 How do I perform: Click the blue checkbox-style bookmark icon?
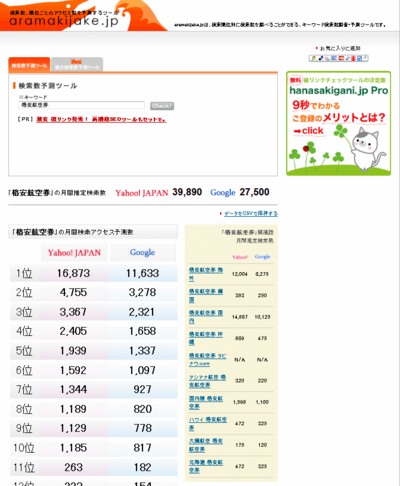(359, 58)
